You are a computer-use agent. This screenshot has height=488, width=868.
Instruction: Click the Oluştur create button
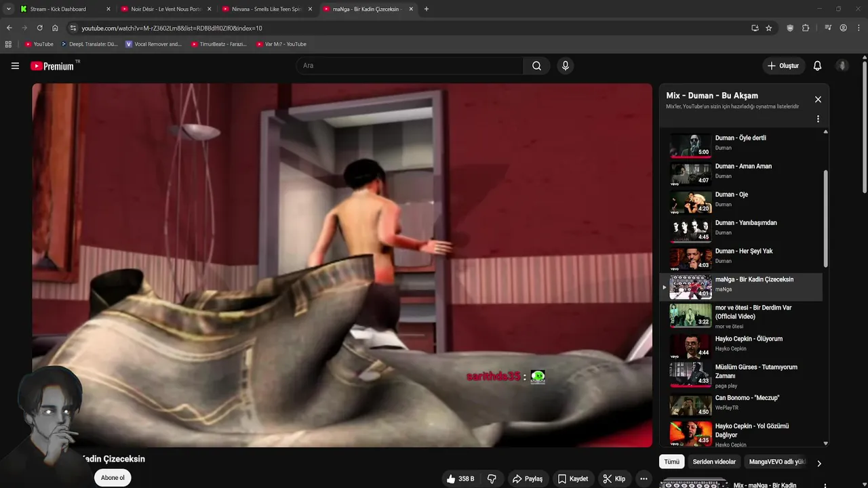click(783, 66)
